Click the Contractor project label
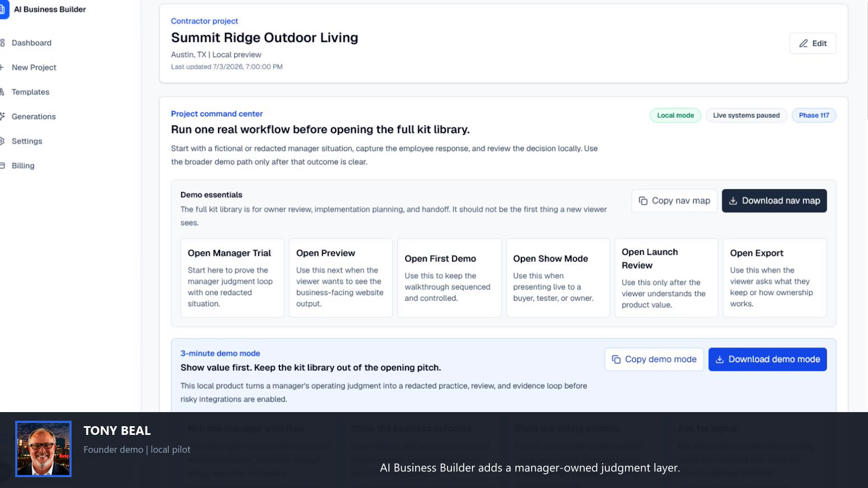 point(205,21)
